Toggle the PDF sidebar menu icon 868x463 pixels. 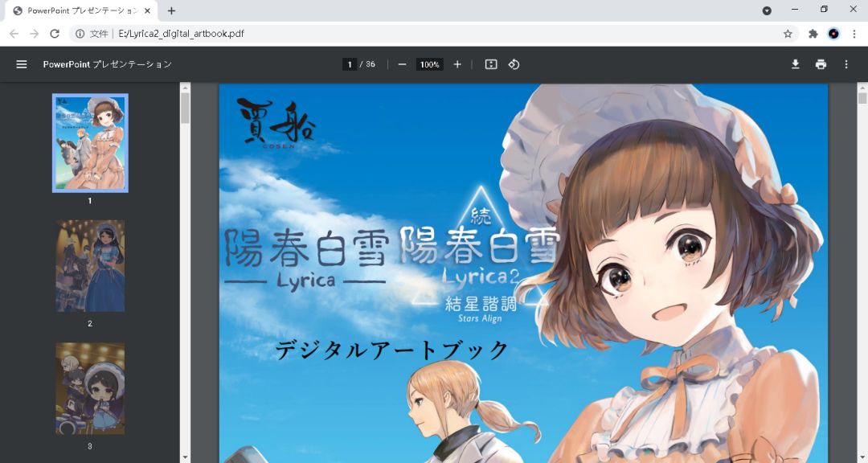(x=22, y=64)
